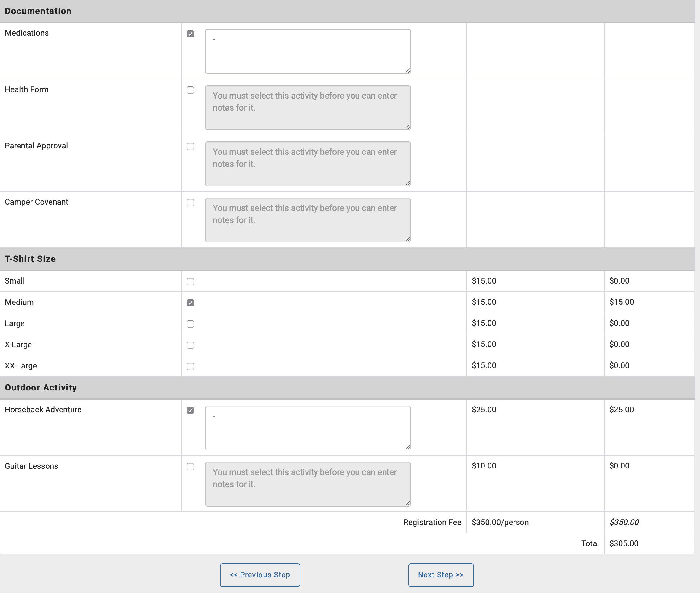Deselect the Horseback Adventure activity

point(190,410)
